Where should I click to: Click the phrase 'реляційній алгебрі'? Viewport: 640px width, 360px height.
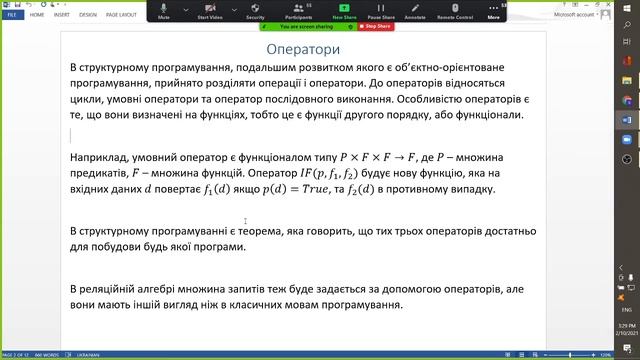click(x=127, y=289)
